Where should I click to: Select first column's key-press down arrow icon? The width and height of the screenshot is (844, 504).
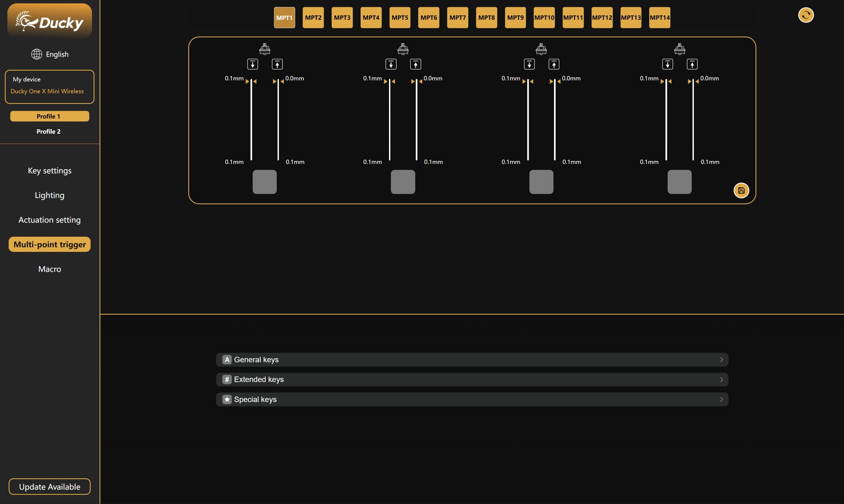[252, 64]
